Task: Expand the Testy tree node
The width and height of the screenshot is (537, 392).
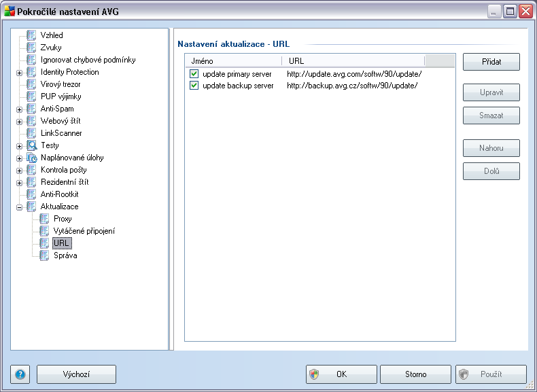Action: tap(19, 146)
